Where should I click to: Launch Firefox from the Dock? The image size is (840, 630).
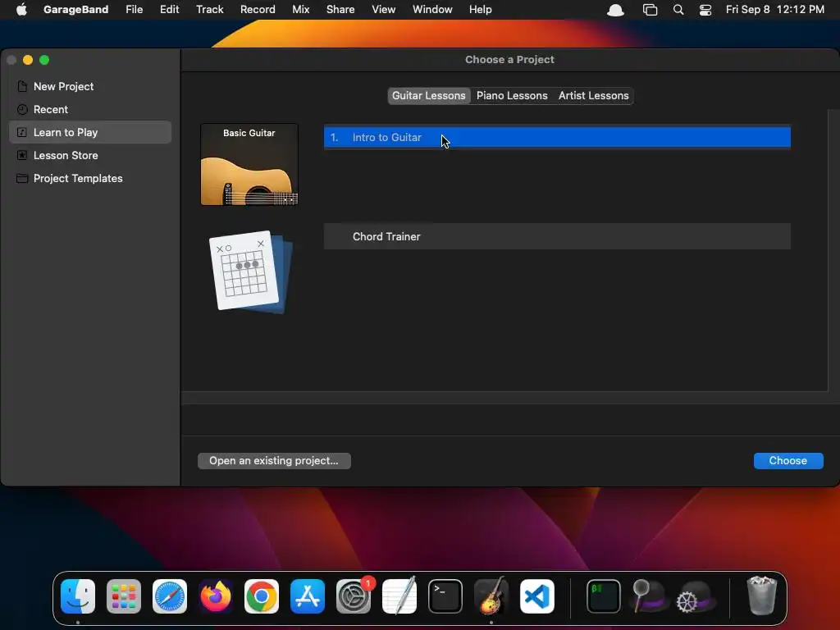[x=216, y=596]
